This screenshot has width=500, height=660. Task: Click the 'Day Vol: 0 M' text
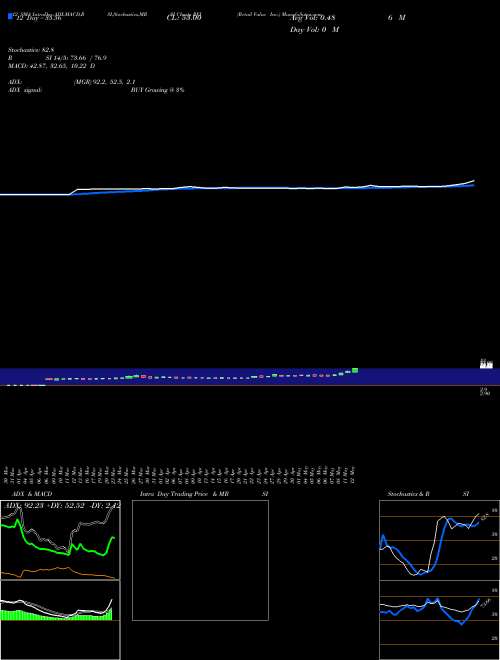click(314, 30)
